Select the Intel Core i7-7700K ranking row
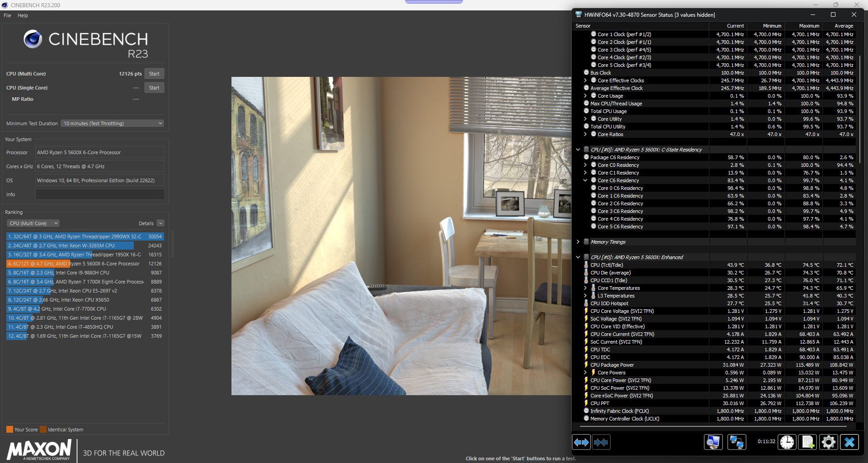868x463 pixels. 85,309
